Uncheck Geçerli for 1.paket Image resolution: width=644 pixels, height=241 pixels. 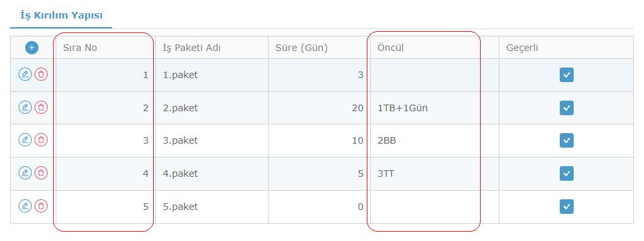click(566, 75)
